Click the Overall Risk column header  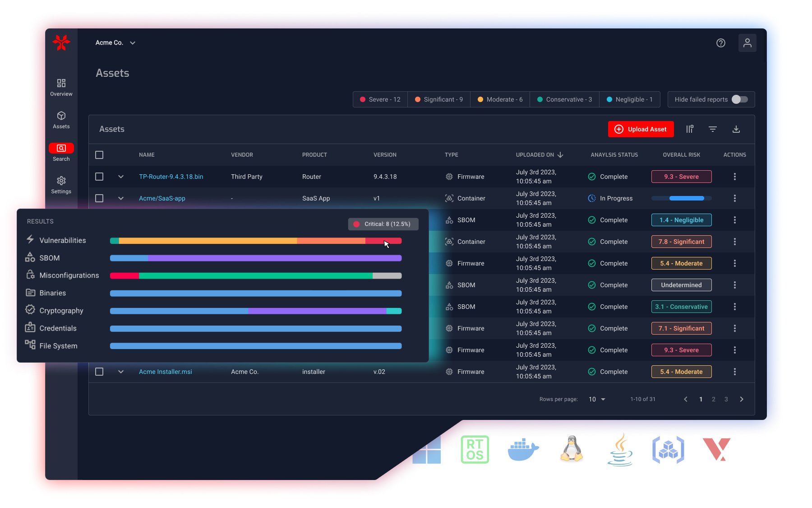click(682, 155)
